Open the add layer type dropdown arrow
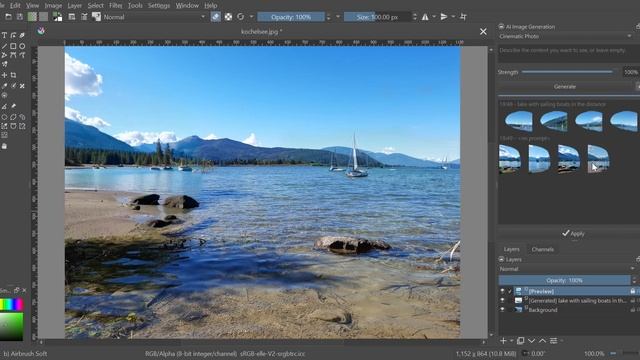This screenshot has width=640, height=360. click(x=511, y=340)
